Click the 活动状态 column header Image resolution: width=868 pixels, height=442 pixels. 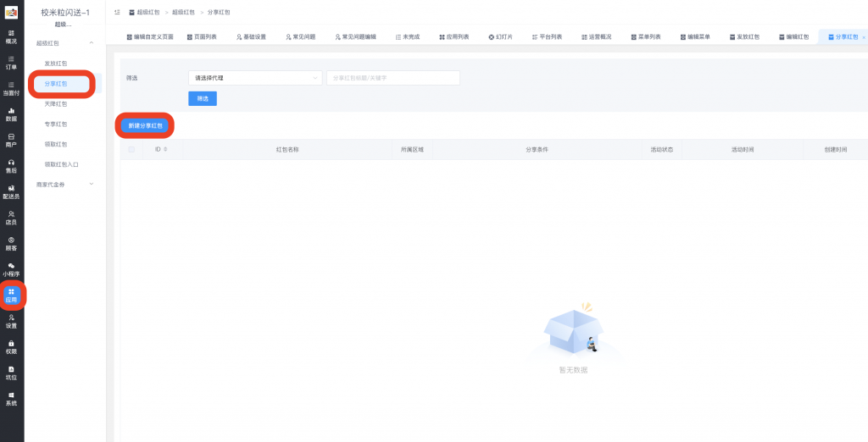662,149
